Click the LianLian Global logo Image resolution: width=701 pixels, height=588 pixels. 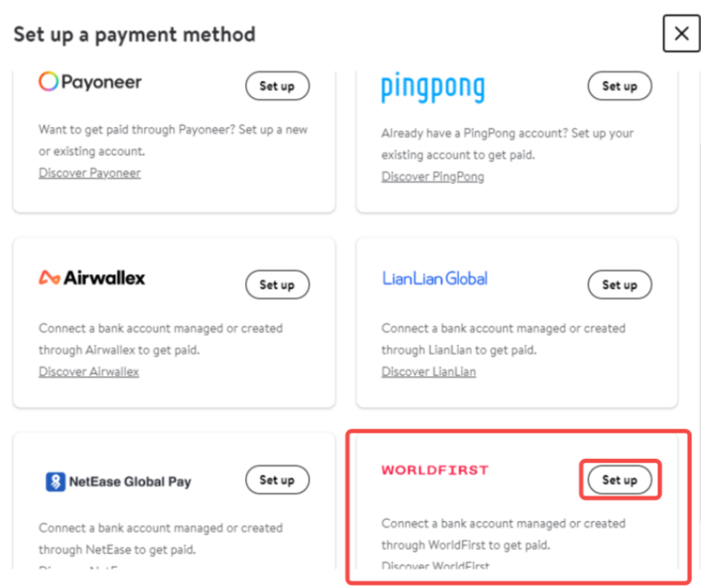tap(434, 279)
